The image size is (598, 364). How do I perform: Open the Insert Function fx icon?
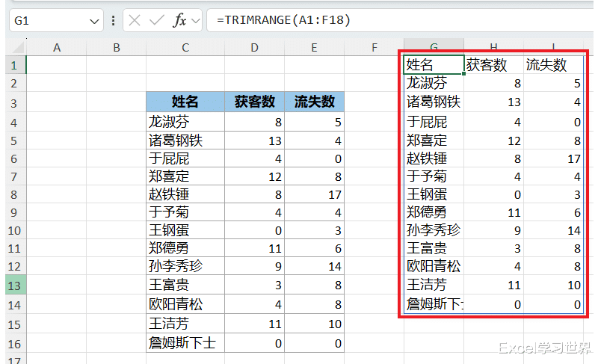179,20
